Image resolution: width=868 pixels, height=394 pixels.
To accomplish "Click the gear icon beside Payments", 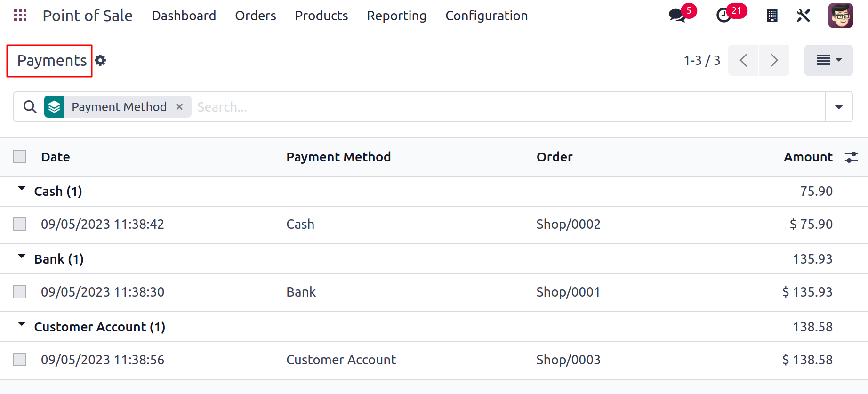I will tap(100, 60).
